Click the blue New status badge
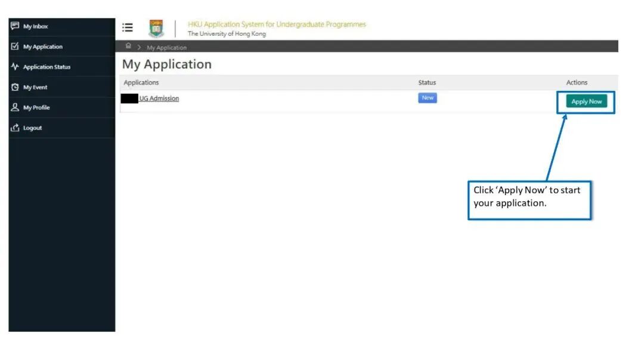Image resolution: width=644 pixels, height=363 pixels. pyautogui.click(x=428, y=98)
